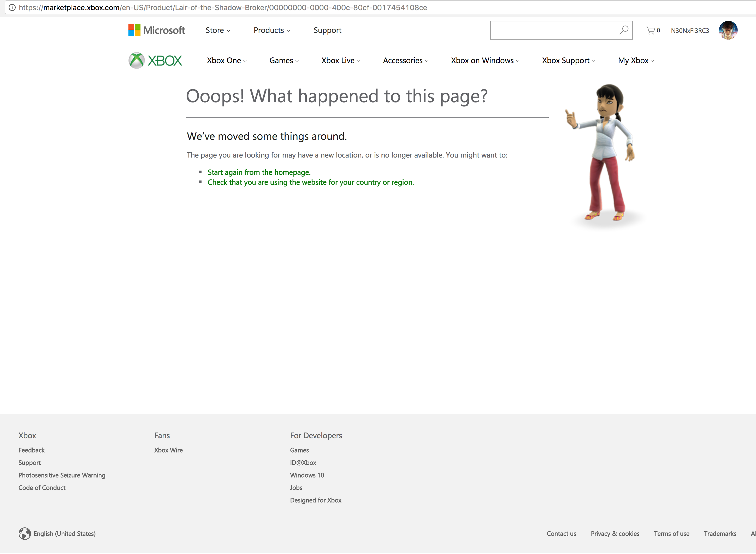Viewport: 756px width, 554px height.
Task: Open the Xbox Wire footer link
Action: coord(168,450)
